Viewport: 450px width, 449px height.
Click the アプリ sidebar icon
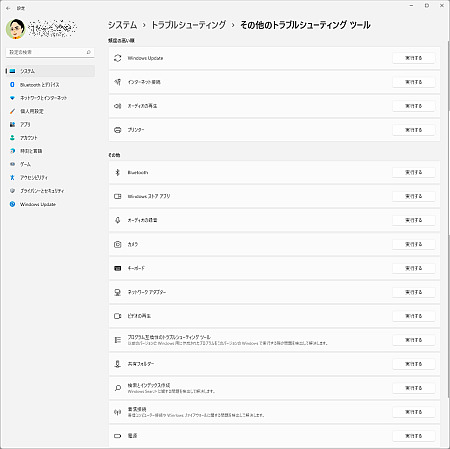pyautogui.click(x=12, y=124)
